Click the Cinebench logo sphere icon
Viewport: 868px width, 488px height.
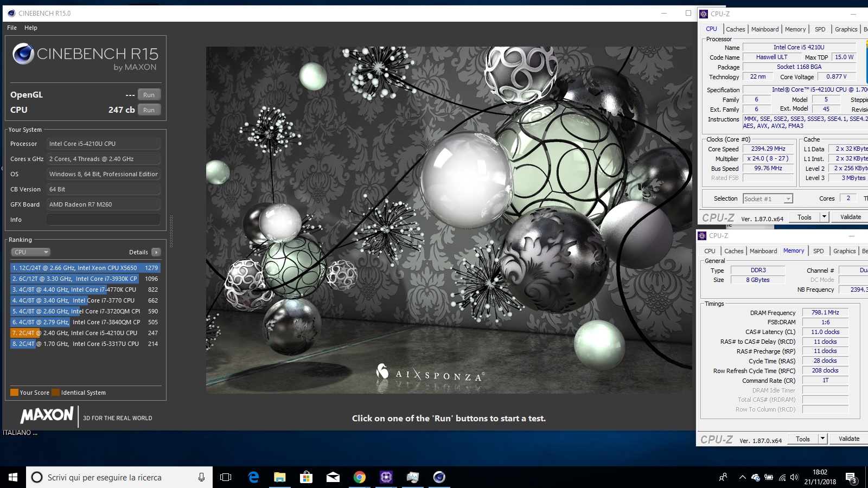[x=23, y=54]
